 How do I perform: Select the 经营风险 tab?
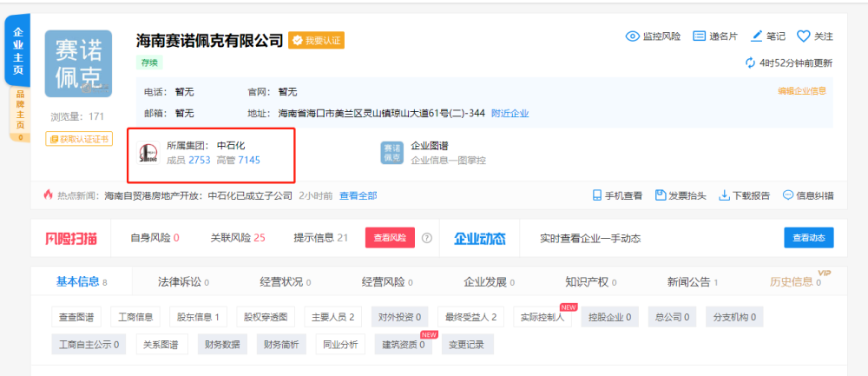pos(387,282)
